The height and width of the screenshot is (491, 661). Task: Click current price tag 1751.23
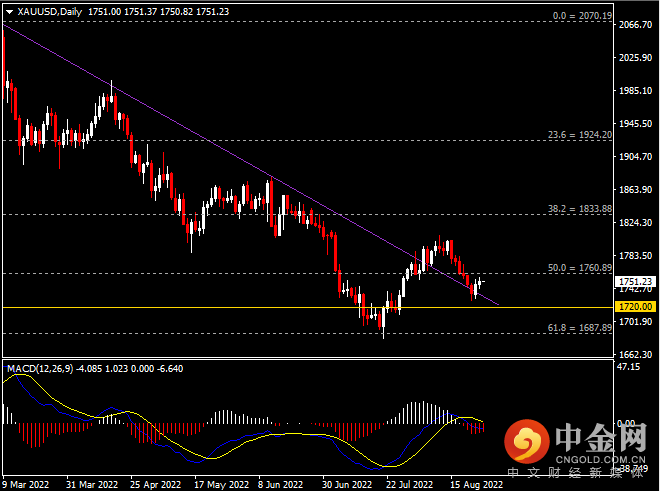(x=635, y=281)
